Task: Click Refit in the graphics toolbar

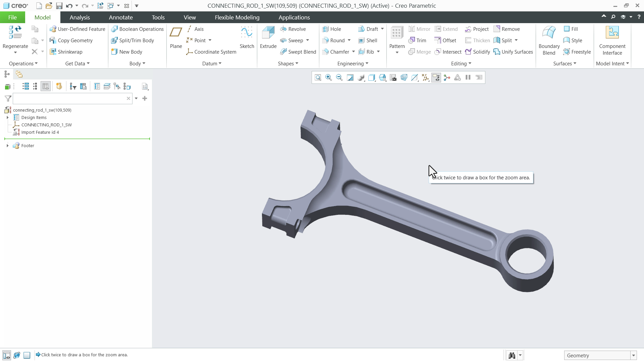Action: [318, 78]
